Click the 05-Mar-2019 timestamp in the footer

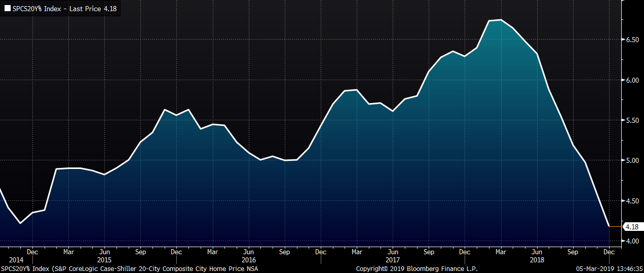(610, 268)
